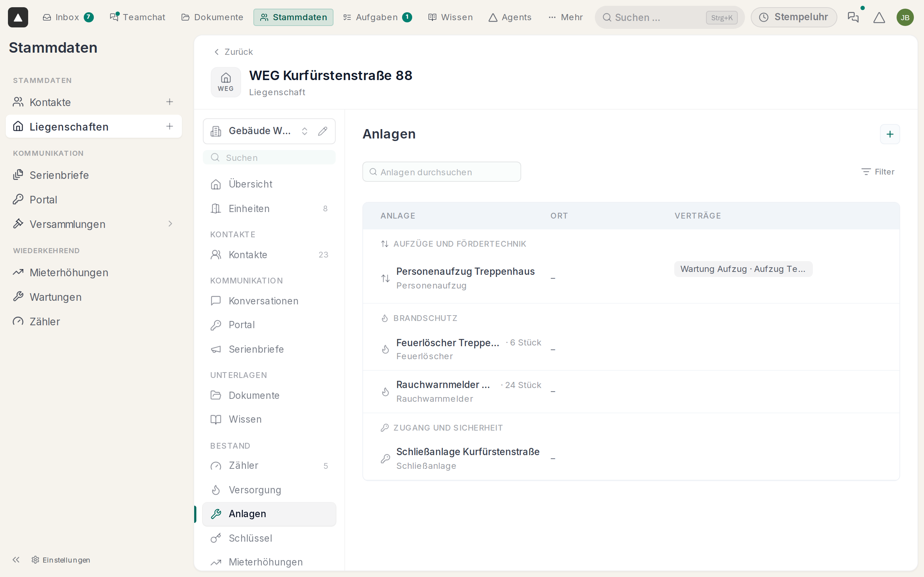The image size is (924, 577).
Task: Switch to the Aufgaben tab
Action: click(377, 17)
